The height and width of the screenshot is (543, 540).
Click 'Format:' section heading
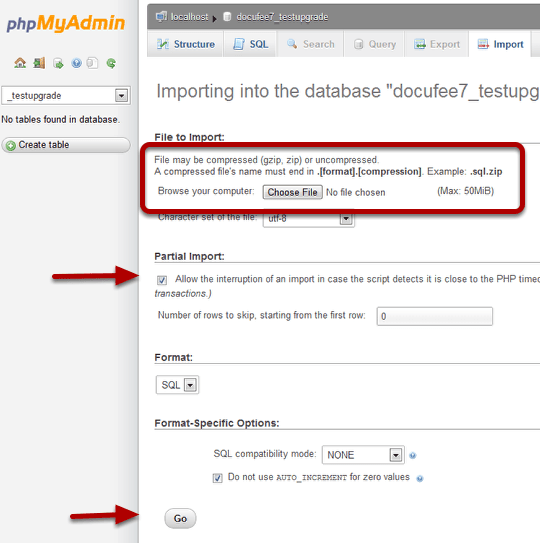pos(174,357)
